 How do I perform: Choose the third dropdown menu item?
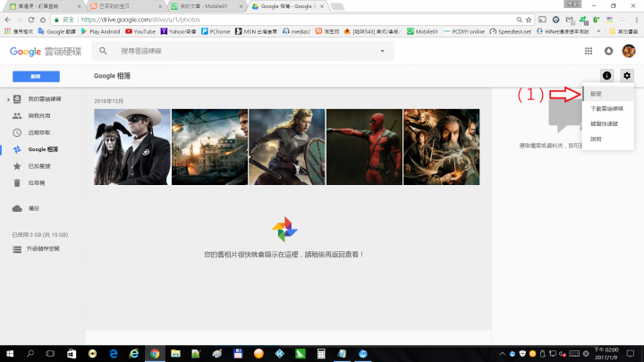coord(608,124)
